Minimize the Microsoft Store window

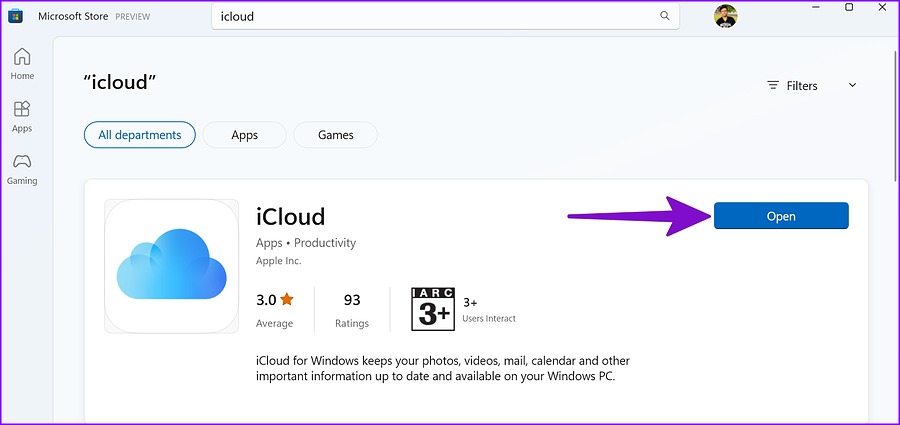[x=814, y=7]
